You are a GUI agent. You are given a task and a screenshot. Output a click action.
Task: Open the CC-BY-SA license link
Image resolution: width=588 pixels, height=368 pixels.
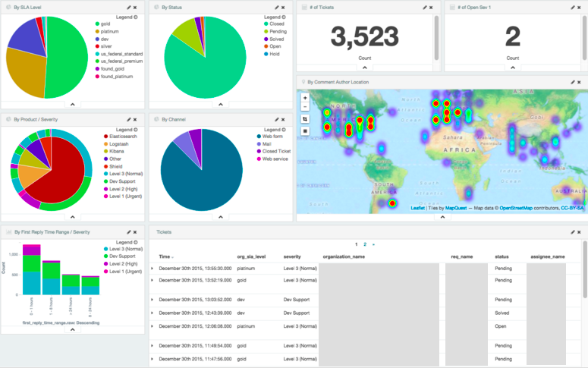[x=572, y=208]
